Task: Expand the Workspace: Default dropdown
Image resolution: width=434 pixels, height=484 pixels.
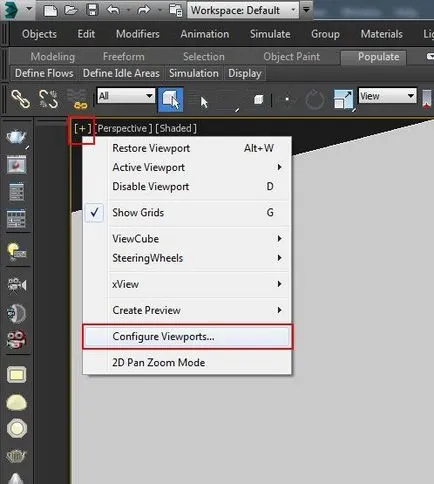Action: [x=243, y=10]
